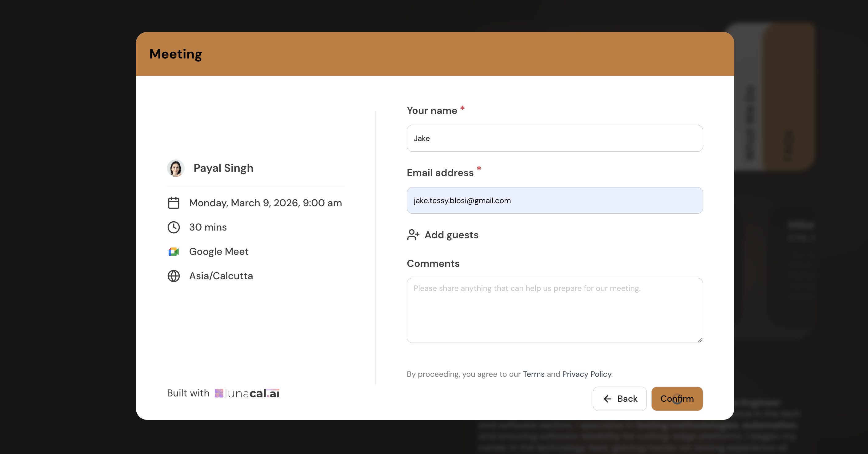
Task: Open the Terms link
Action: pyautogui.click(x=534, y=374)
